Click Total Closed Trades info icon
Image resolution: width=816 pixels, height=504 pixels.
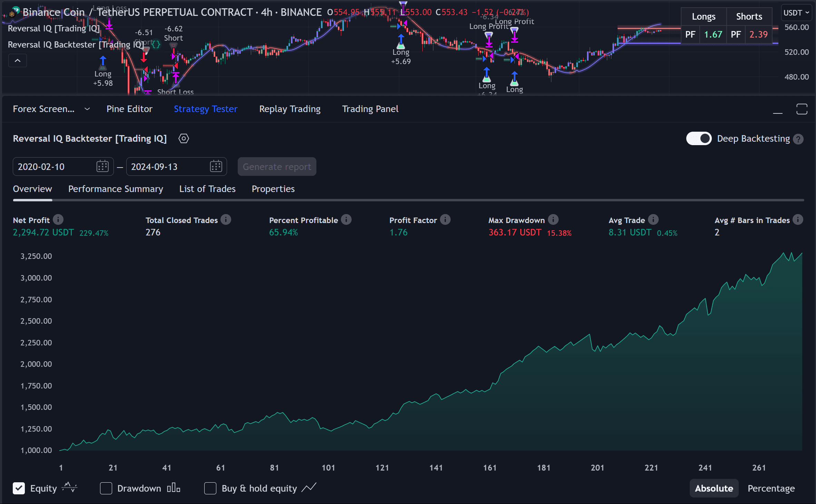pos(226,220)
